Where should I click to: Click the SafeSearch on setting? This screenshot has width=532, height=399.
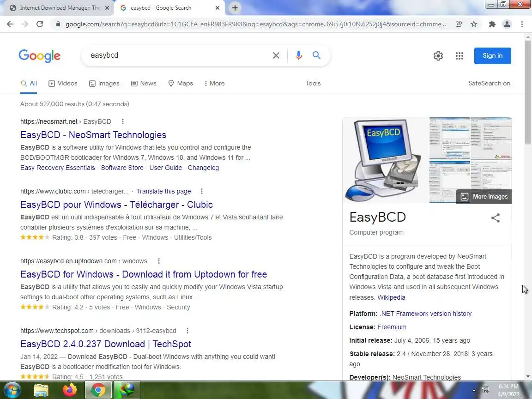[x=489, y=84]
